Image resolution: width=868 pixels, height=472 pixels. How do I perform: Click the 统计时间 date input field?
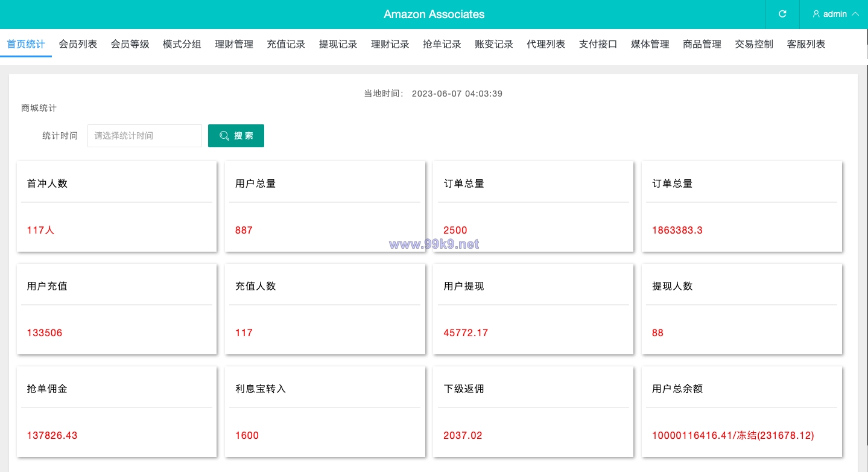point(145,136)
